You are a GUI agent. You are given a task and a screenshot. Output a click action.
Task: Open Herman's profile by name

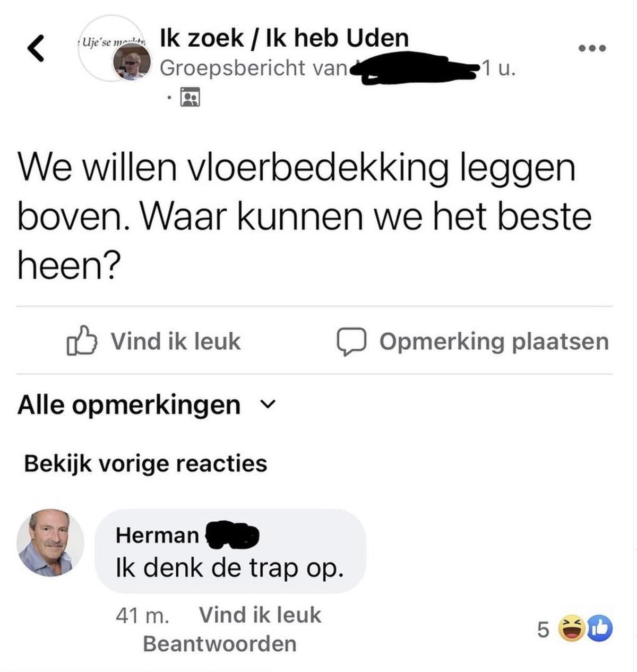coord(157,535)
